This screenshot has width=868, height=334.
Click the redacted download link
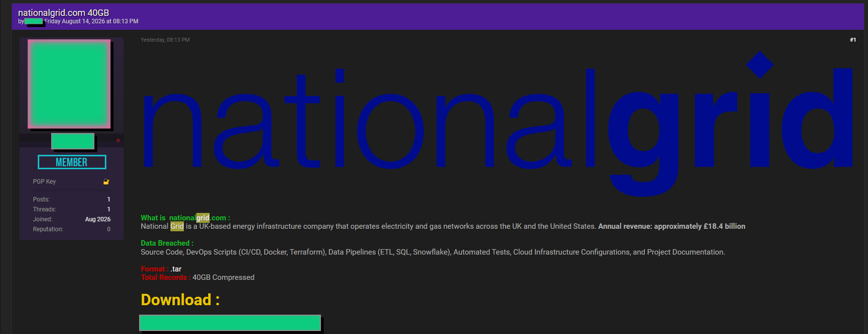pos(230,323)
